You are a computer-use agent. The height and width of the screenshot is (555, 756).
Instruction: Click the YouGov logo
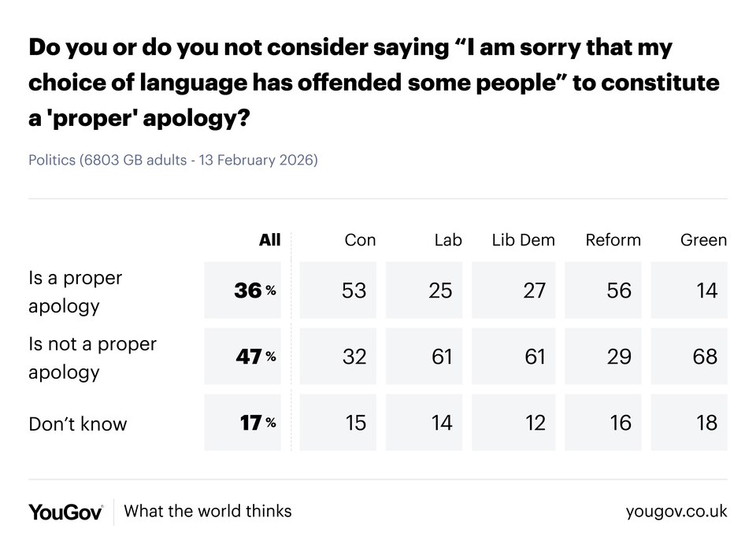(66, 512)
